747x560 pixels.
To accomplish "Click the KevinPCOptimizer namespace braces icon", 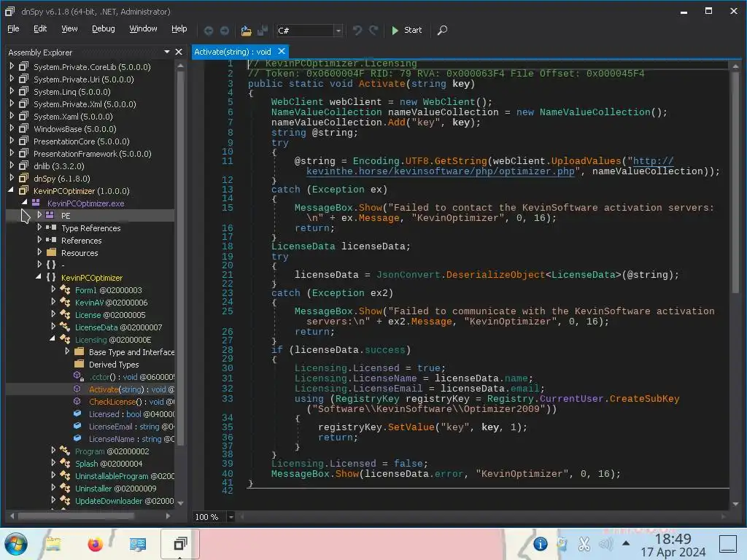I will (x=51, y=277).
